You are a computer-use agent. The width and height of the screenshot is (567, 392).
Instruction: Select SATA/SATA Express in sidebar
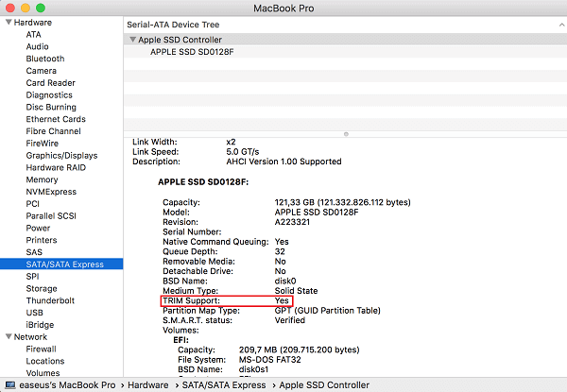[66, 264]
